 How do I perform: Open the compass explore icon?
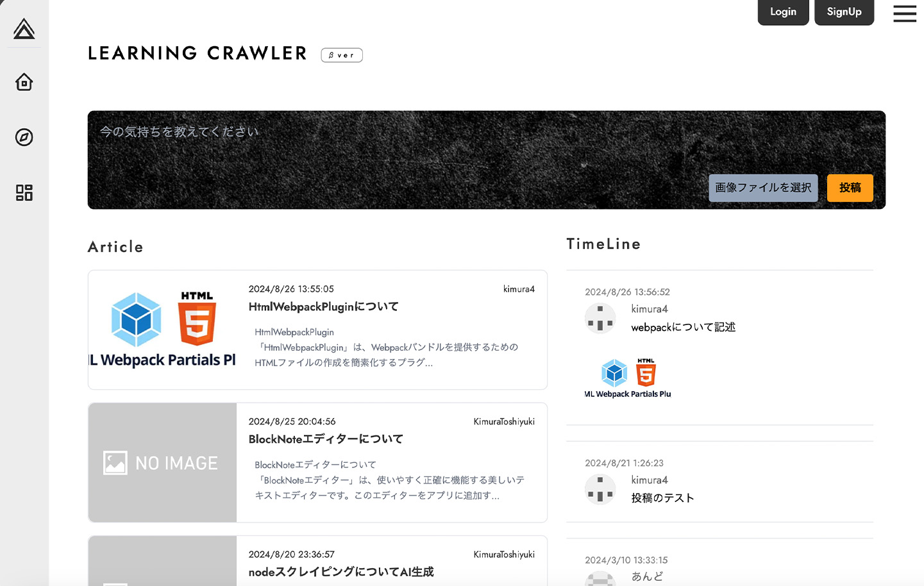click(x=24, y=137)
